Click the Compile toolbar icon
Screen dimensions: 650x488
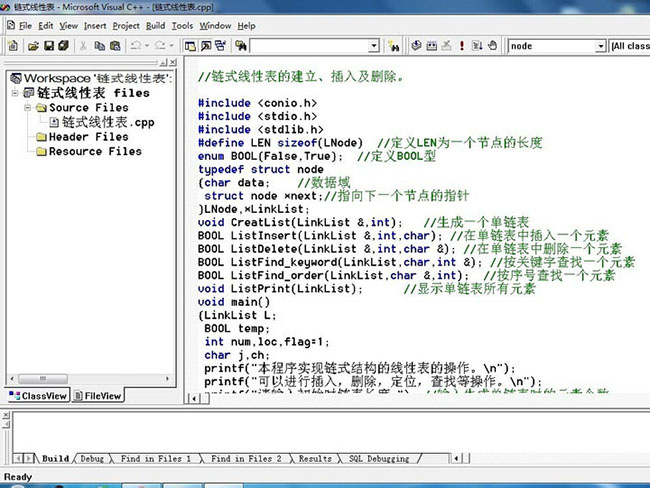tap(417, 46)
